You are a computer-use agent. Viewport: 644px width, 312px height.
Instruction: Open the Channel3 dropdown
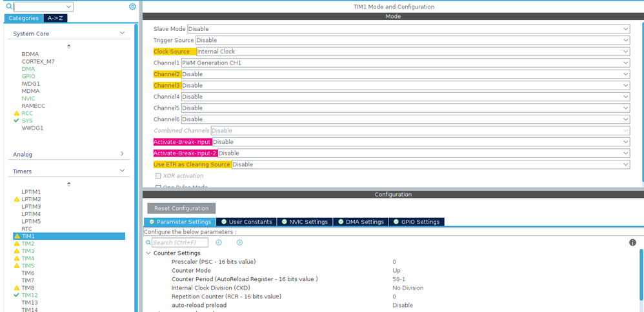[405, 85]
